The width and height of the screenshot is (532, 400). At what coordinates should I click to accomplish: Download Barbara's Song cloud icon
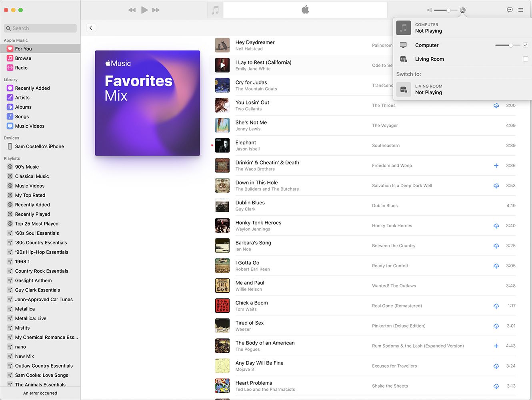pos(496,246)
